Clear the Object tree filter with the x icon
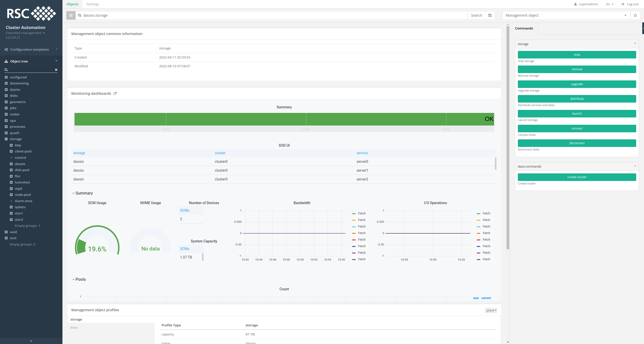This screenshot has height=344, width=644. point(56,70)
